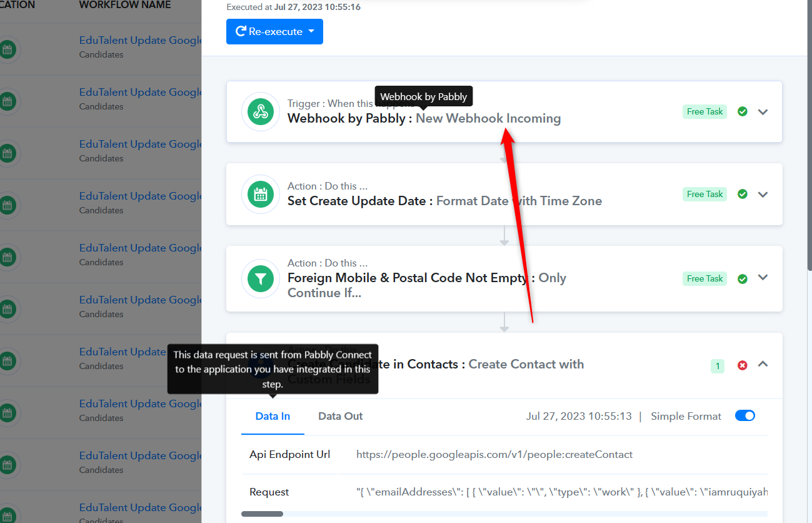Click the Free Task badge on the Foreign Mobile filter step

[704, 278]
